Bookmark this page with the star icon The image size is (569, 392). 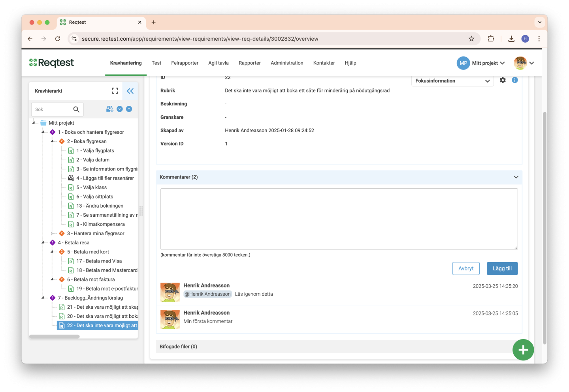tap(471, 39)
